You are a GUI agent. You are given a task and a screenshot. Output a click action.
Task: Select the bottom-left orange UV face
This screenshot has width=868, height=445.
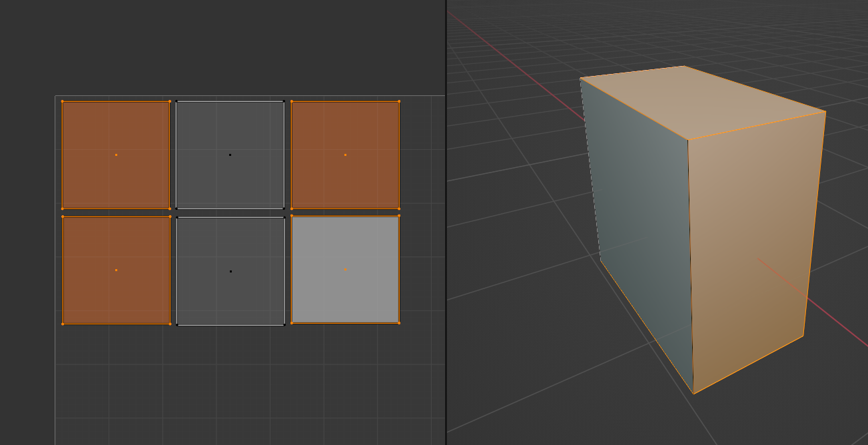(x=116, y=270)
